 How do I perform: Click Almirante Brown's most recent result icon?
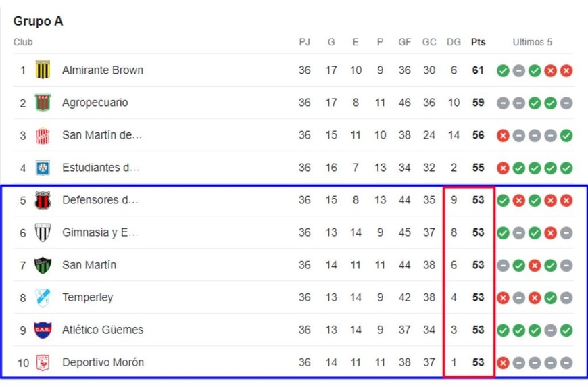(x=566, y=70)
